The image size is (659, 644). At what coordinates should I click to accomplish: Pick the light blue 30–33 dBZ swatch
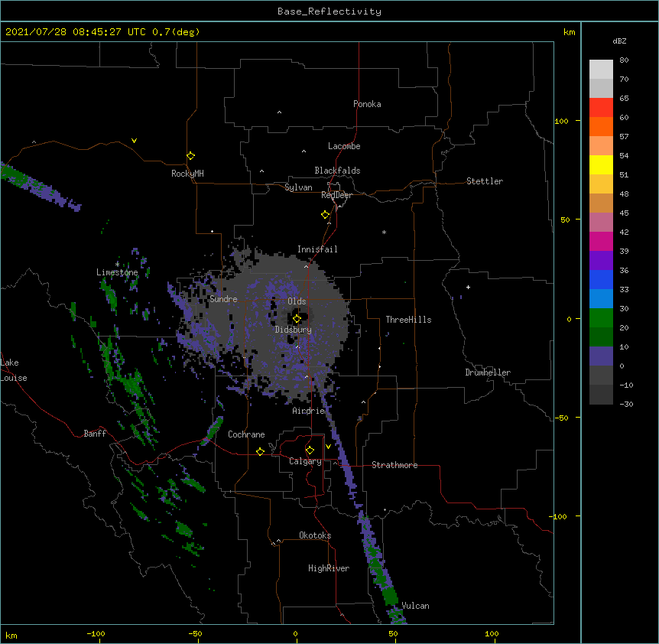(x=601, y=299)
